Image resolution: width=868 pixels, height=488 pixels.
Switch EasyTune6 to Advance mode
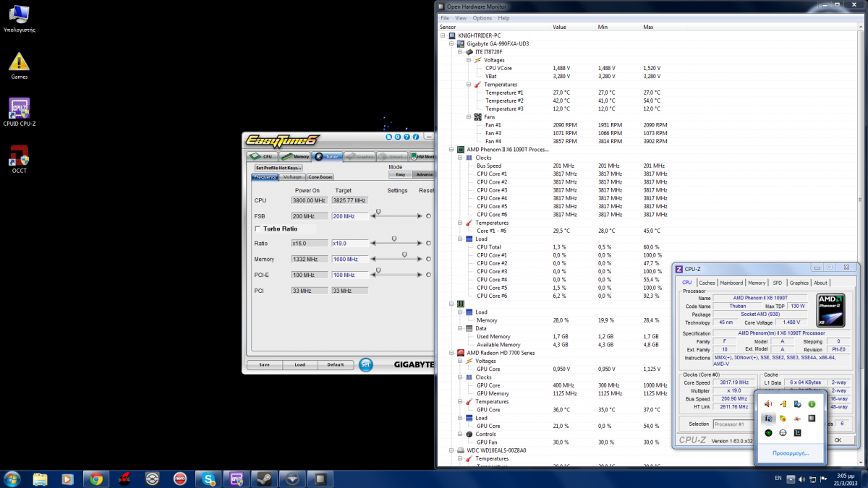tap(423, 174)
